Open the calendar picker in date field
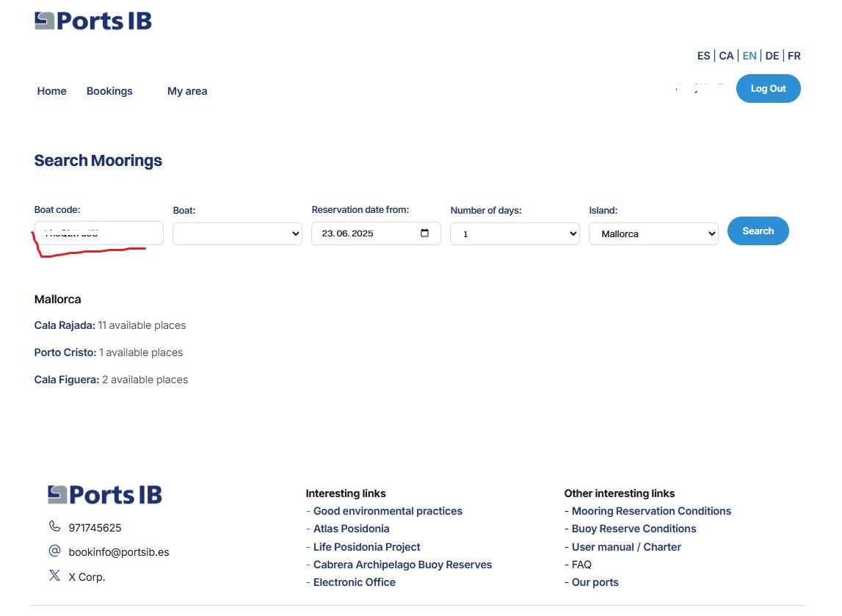Image resolution: width=842 pixels, height=616 pixels. (424, 233)
